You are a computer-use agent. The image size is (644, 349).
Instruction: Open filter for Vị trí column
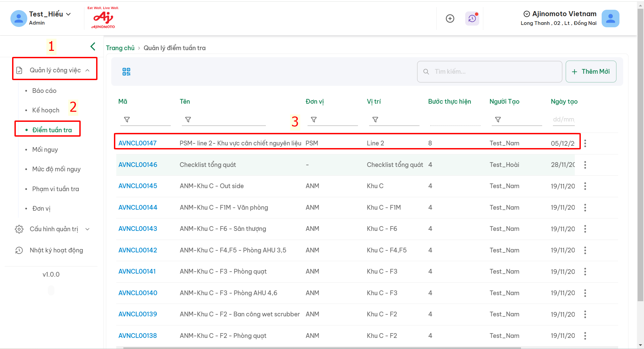[375, 119]
